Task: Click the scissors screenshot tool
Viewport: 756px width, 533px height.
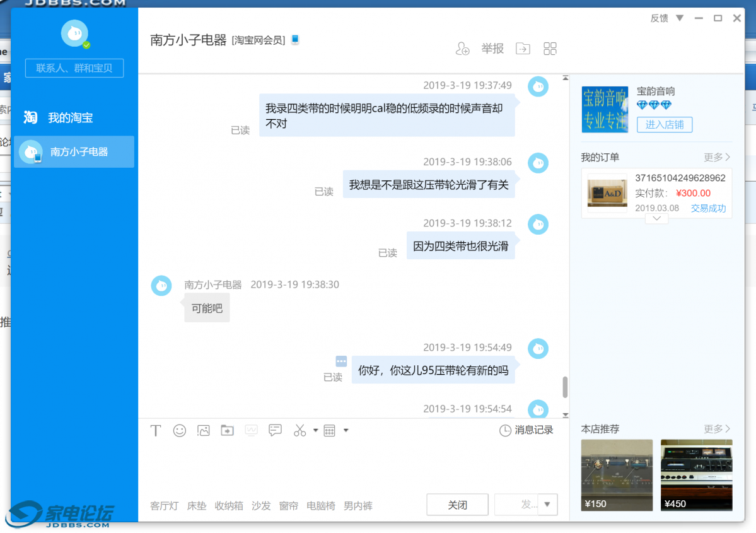Action: [299, 430]
